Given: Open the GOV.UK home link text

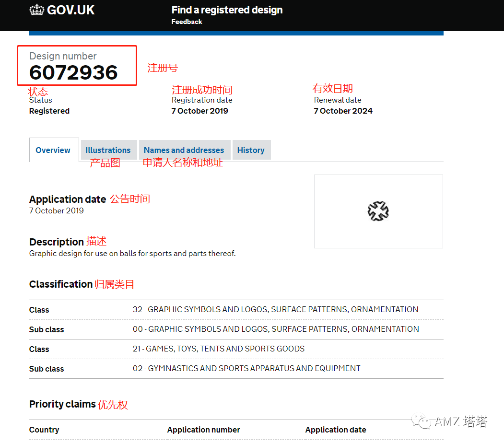Looking at the screenshot, I should pyautogui.click(x=70, y=10).
